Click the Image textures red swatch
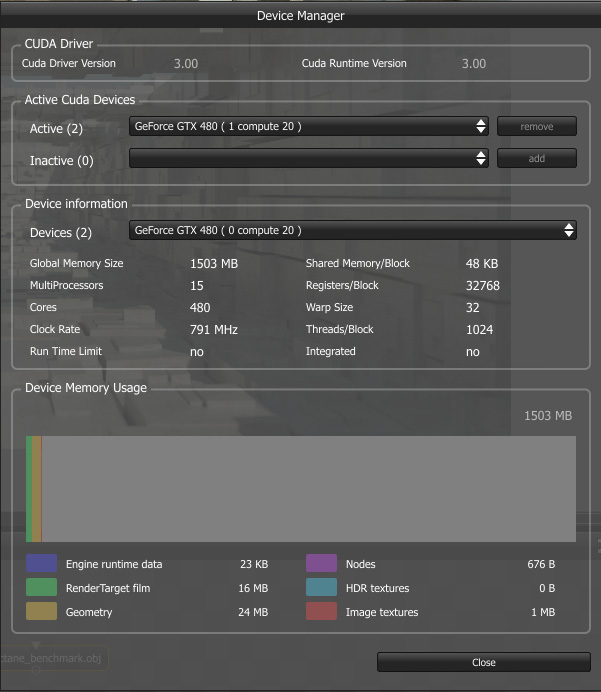The width and height of the screenshot is (601, 692). point(321,611)
